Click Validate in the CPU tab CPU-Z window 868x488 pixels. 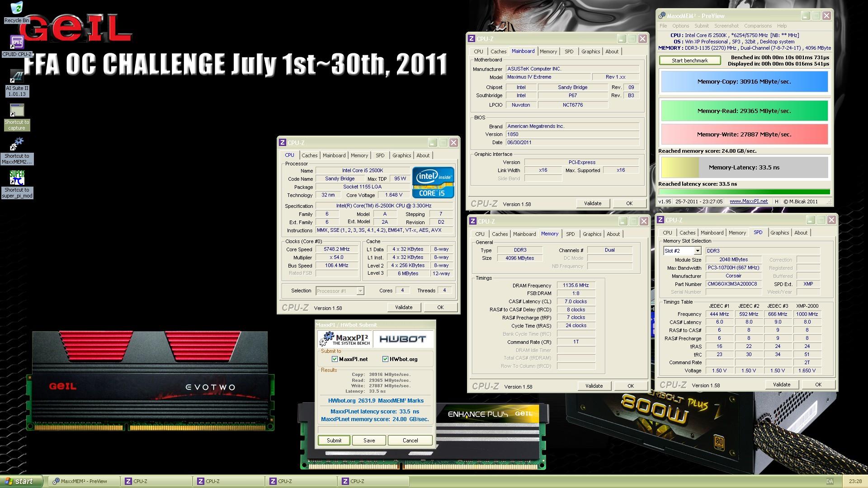tap(404, 307)
